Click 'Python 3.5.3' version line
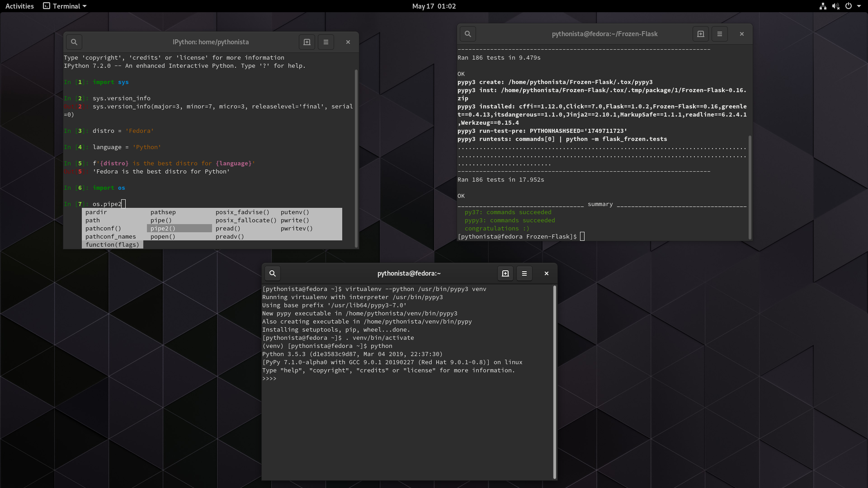 [x=353, y=354]
